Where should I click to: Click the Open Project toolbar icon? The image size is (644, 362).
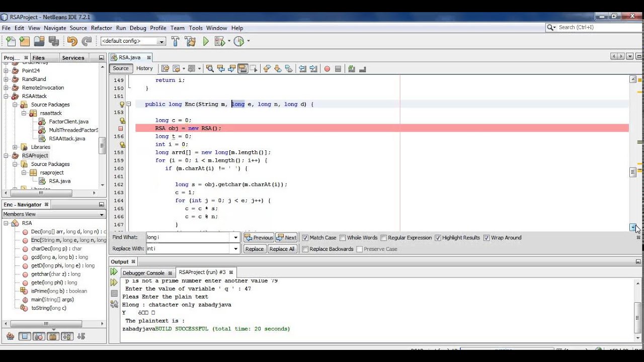point(39,41)
